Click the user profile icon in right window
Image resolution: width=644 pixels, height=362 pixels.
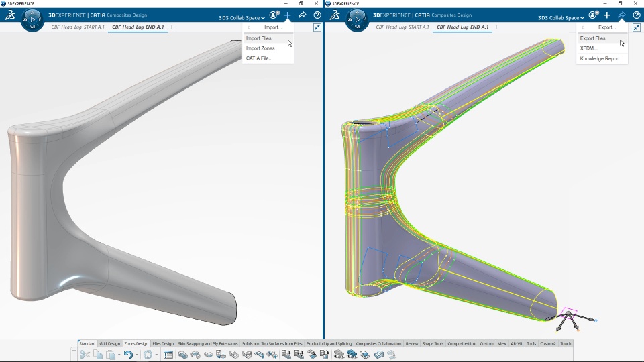click(x=593, y=15)
